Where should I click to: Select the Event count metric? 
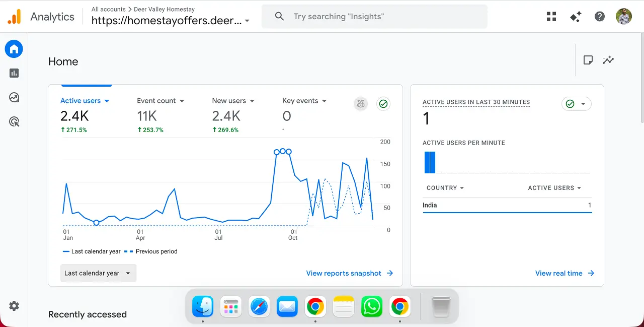[x=160, y=101]
